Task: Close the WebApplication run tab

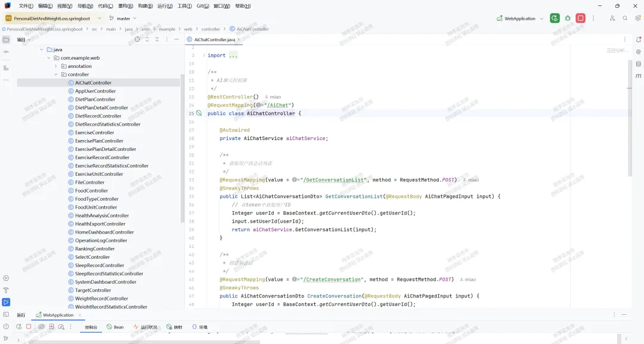Action: point(80,315)
